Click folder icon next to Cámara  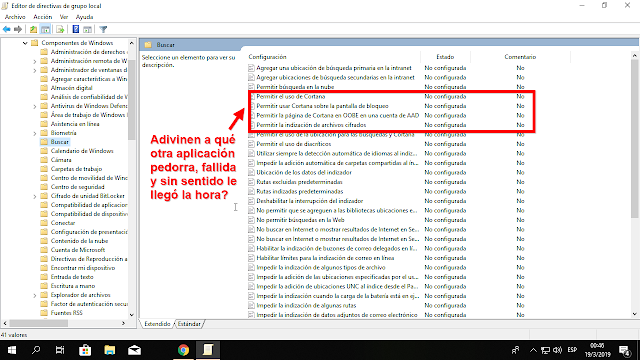[44, 160]
